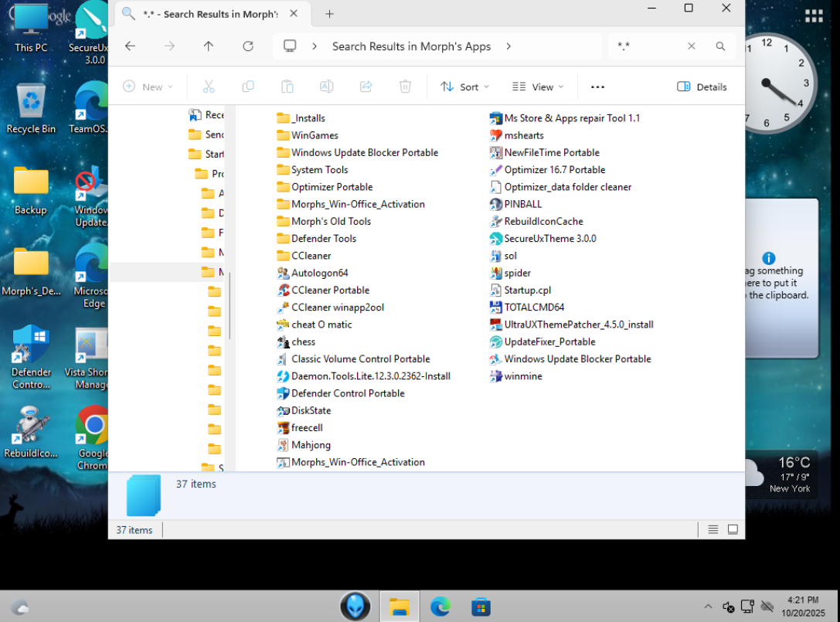This screenshot has height=622, width=840.
Task: Open the See more options menu
Action: click(597, 87)
